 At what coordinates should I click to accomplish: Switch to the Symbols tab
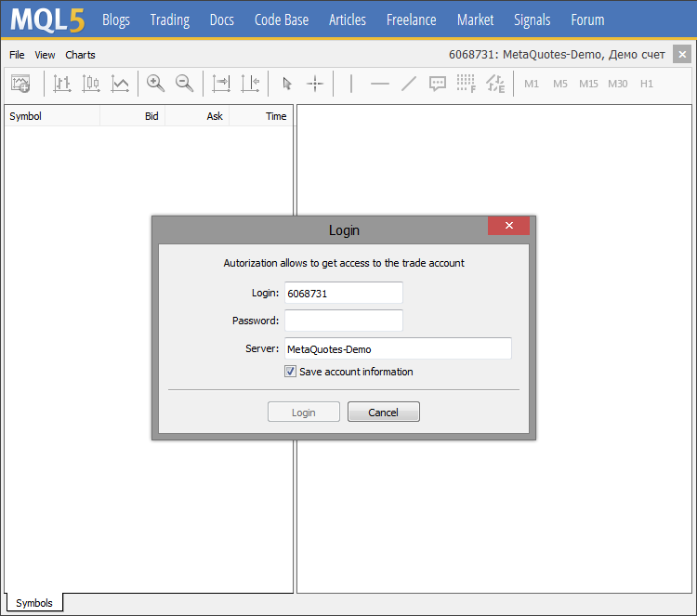[34, 603]
